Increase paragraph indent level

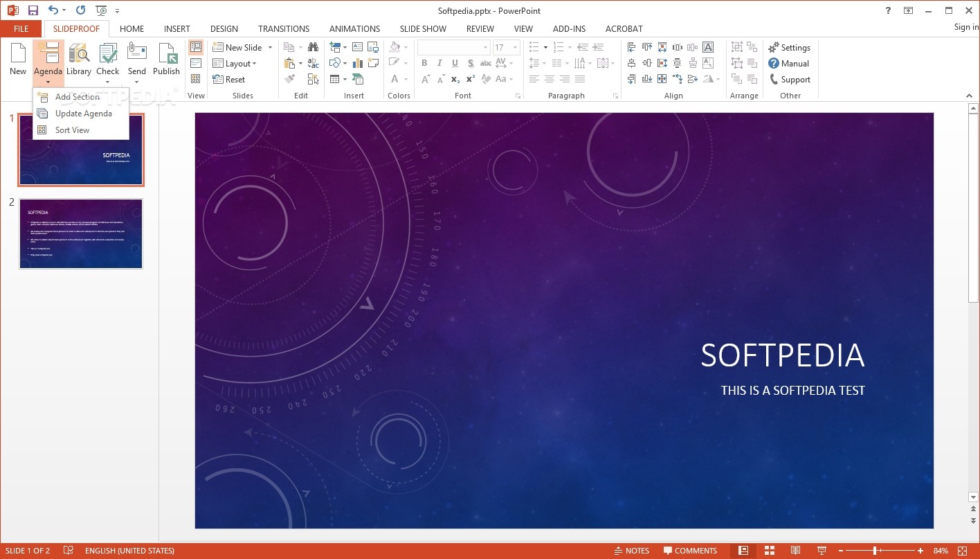click(x=599, y=47)
